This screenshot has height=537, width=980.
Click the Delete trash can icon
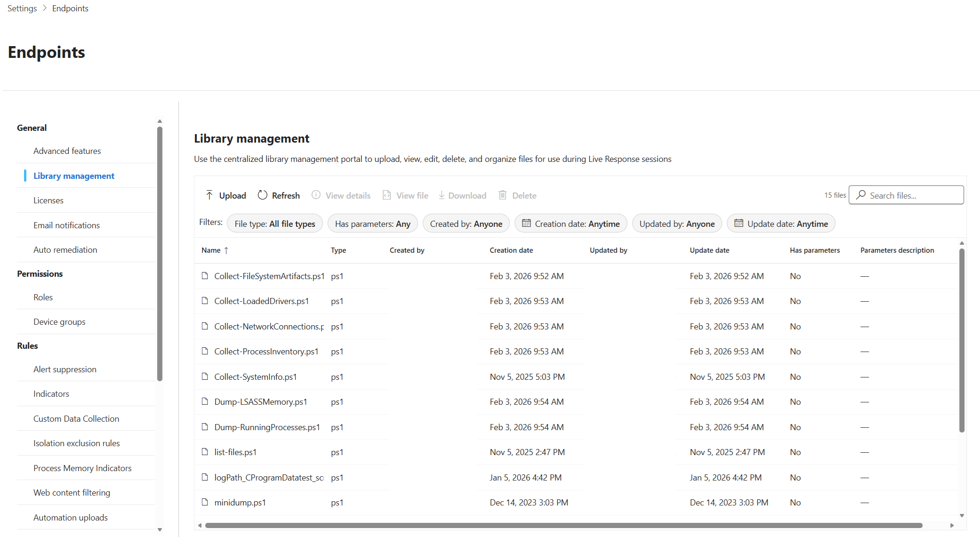click(x=503, y=195)
